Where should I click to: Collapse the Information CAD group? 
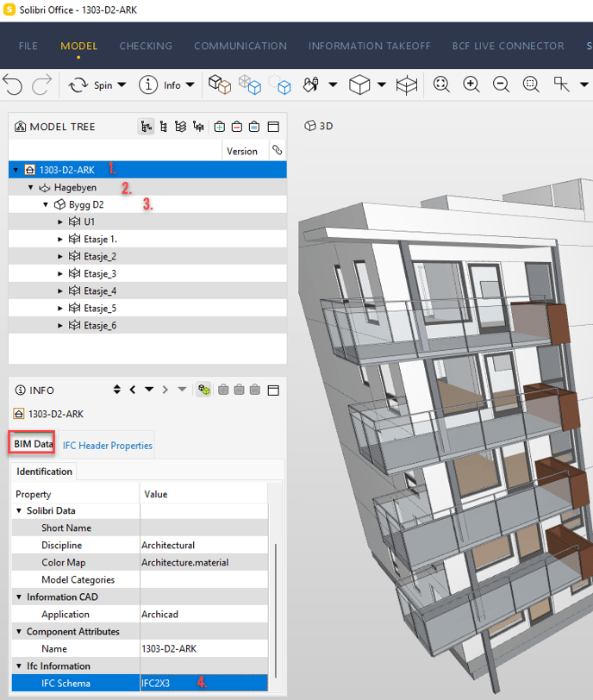19,597
